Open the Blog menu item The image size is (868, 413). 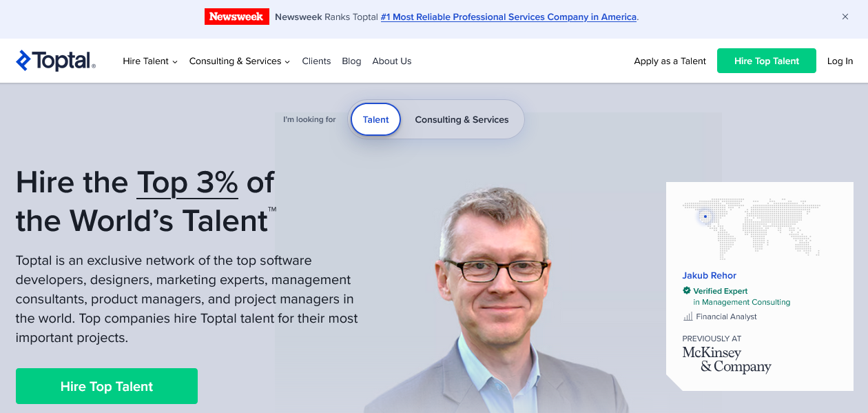tap(351, 61)
